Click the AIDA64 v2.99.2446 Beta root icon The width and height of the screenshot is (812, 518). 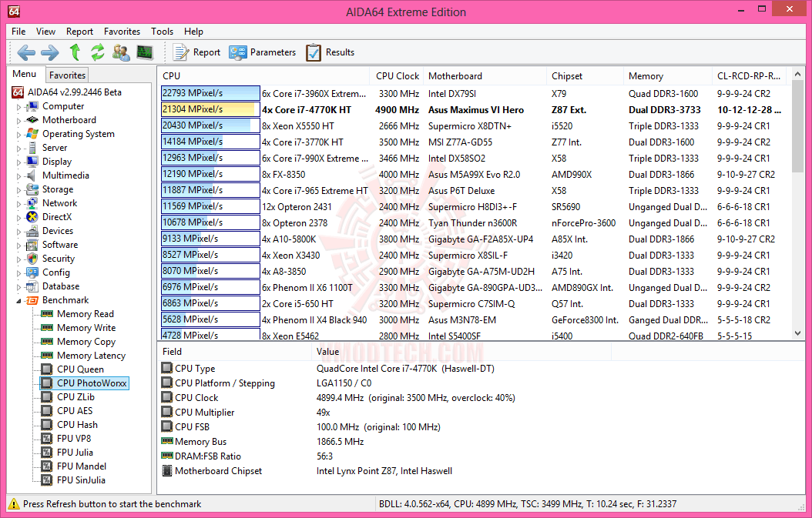[x=18, y=92]
